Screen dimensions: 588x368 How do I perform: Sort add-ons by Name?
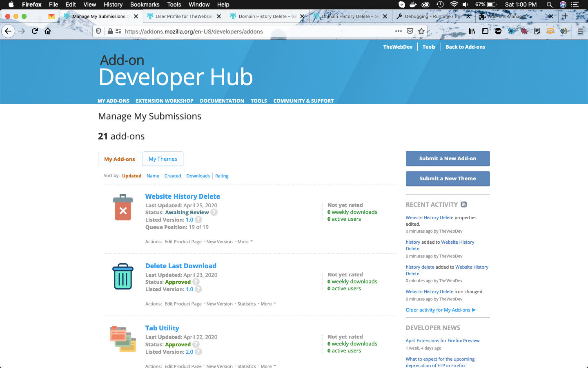pos(153,176)
